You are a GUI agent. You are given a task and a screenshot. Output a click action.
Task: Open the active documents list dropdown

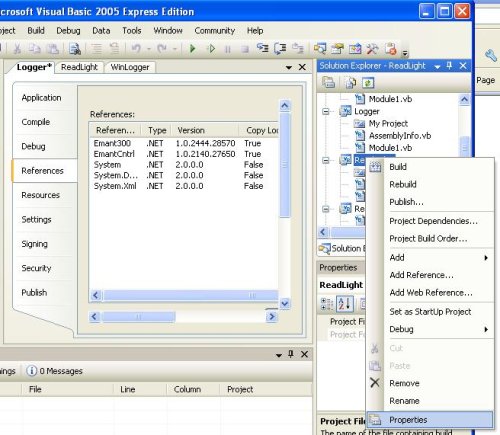pos(289,67)
